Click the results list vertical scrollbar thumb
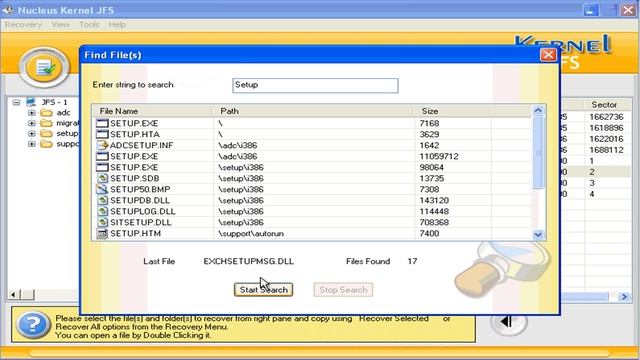 click(x=538, y=153)
